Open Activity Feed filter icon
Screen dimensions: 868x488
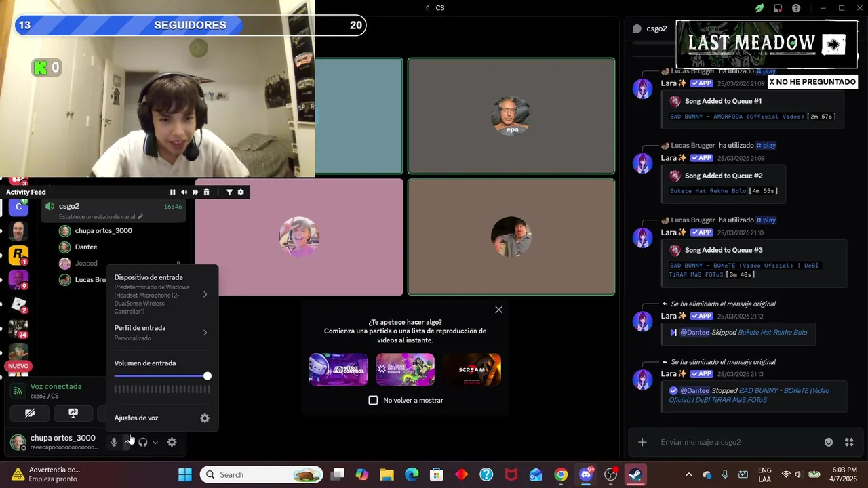229,192
